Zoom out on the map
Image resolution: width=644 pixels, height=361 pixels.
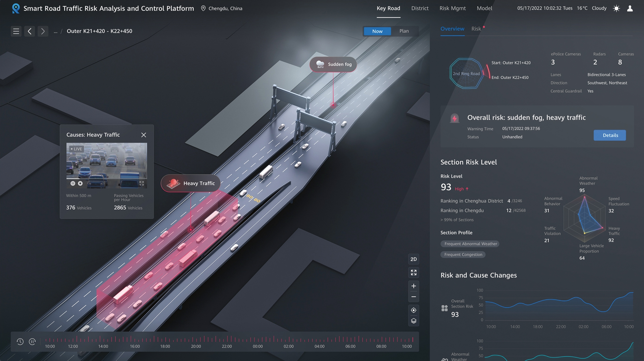(413, 297)
